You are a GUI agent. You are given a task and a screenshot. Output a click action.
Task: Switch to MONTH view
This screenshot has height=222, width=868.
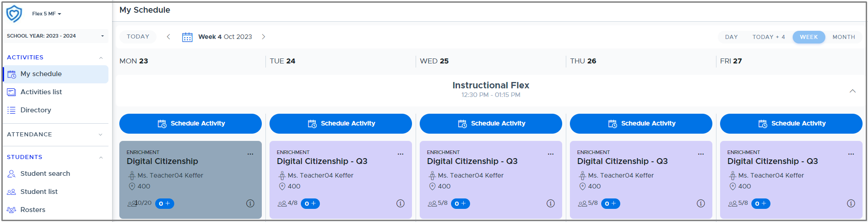(843, 37)
